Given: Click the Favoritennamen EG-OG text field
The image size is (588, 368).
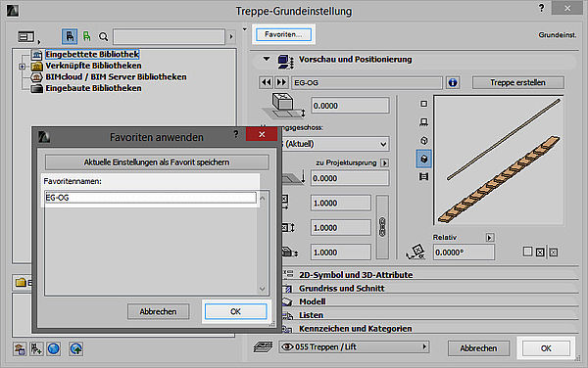Looking at the screenshot, I should pyautogui.click(x=151, y=198).
